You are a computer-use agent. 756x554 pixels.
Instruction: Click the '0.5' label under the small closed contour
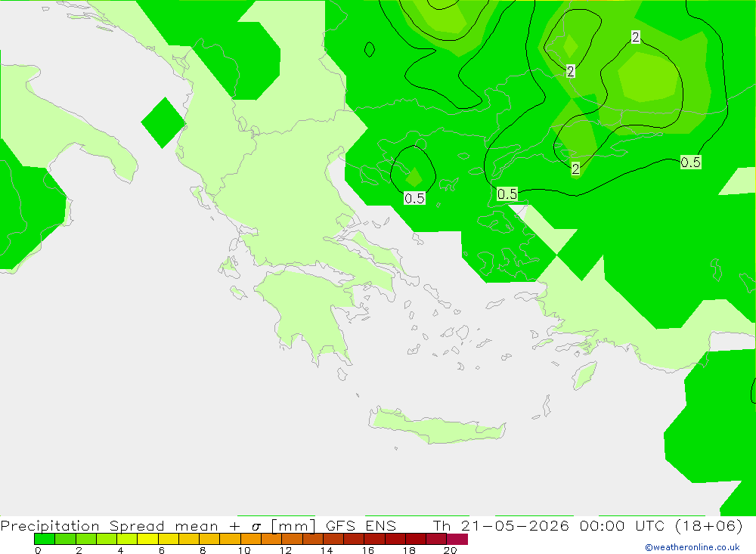414,198
